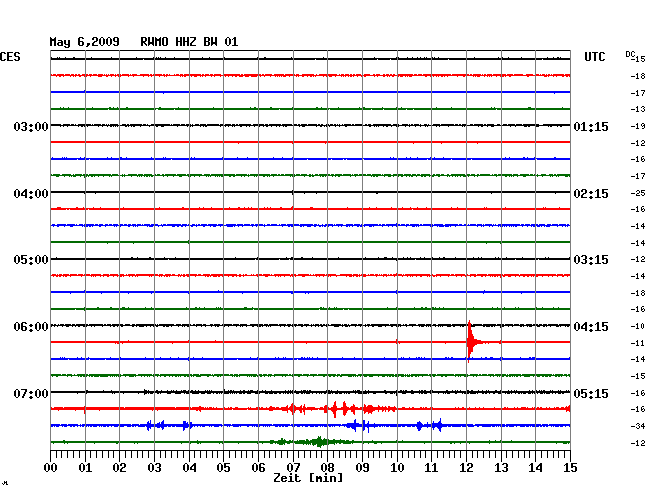Select minute 05 on the time axis
The height and width of the screenshot is (494, 650).
pyautogui.click(x=223, y=467)
